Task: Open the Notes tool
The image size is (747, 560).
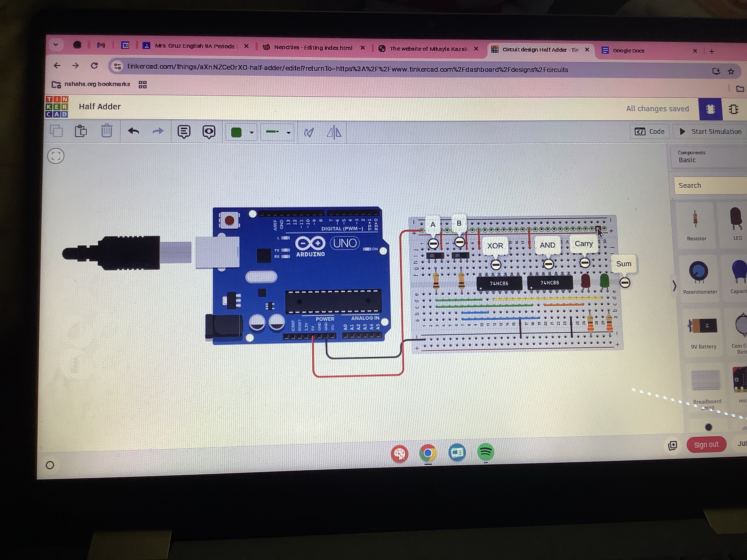Action: pos(184,132)
